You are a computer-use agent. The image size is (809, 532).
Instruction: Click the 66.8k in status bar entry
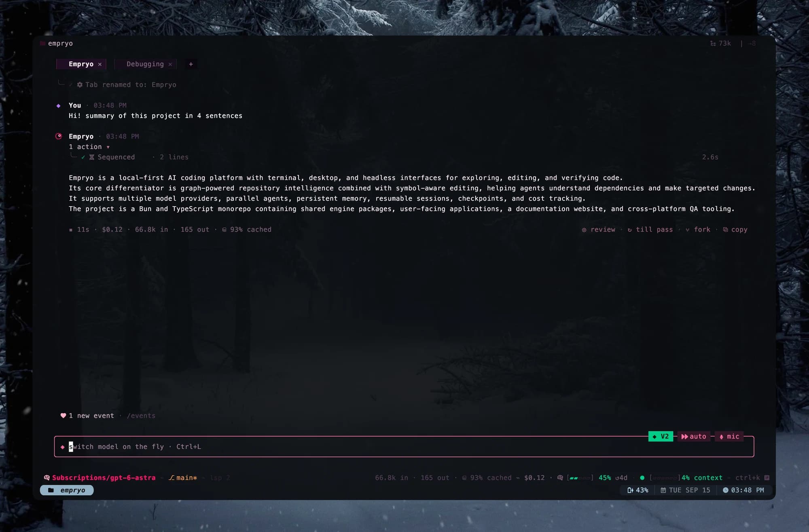(x=392, y=478)
